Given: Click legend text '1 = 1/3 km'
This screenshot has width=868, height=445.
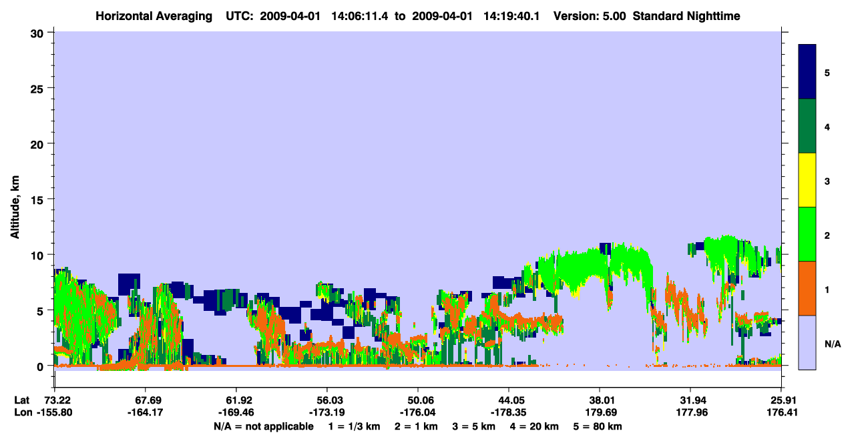Looking at the screenshot, I should point(354,426).
